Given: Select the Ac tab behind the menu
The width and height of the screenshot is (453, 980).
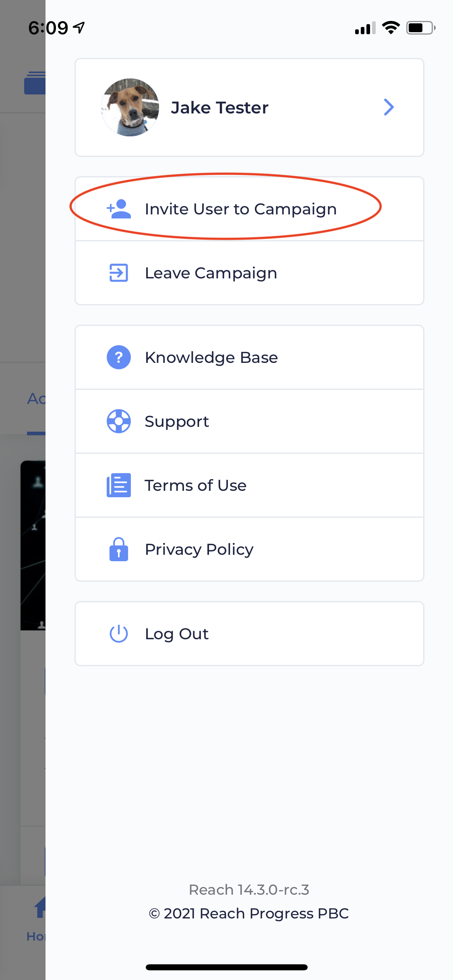Looking at the screenshot, I should pyautogui.click(x=35, y=399).
